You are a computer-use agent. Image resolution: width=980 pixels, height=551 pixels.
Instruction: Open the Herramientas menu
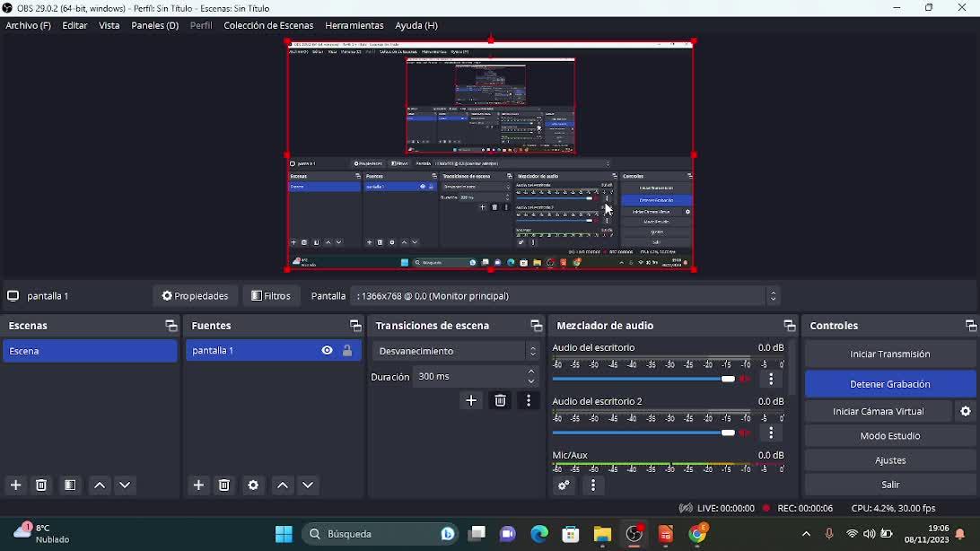pos(354,26)
